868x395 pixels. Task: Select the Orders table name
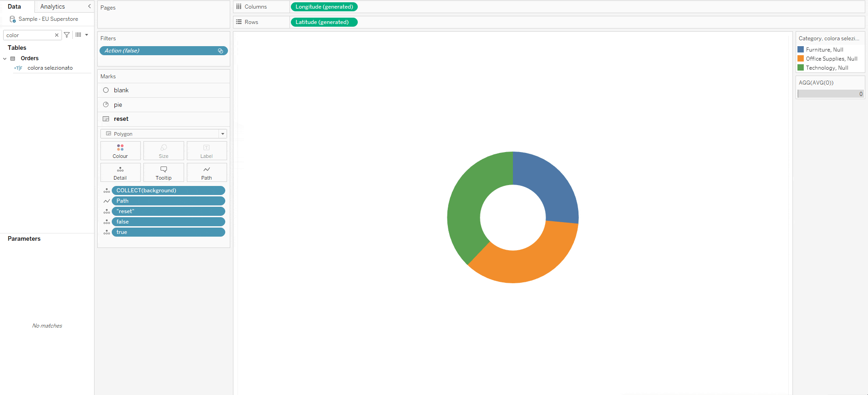(x=29, y=58)
